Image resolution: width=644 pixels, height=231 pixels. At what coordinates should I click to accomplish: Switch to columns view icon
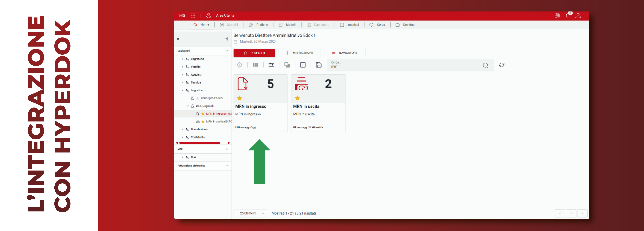(x=255, y=65)
